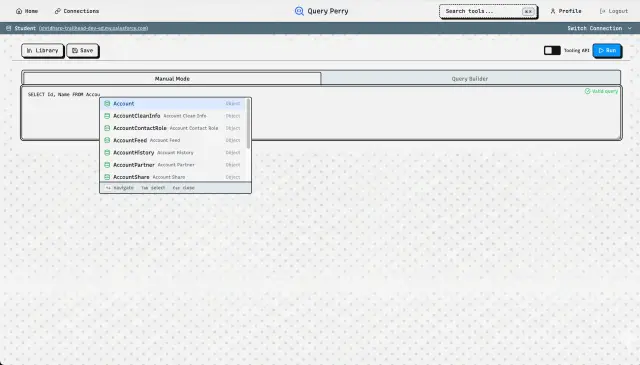
Task: Click the Account object database icon
Action: coord(107,104)
